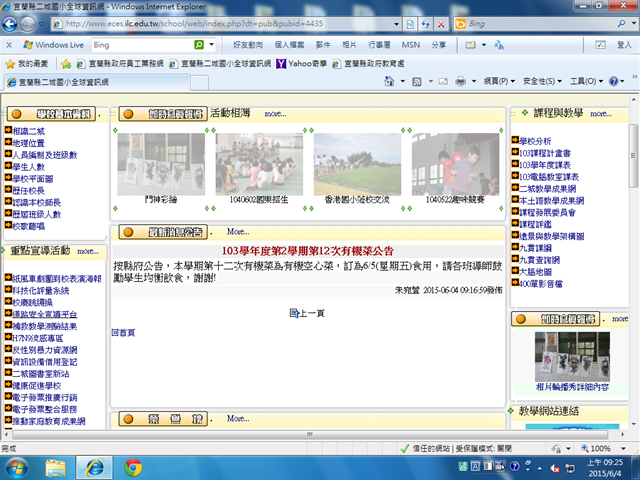Go back with the browser Back arrow
This screenshot has height=480, width=640.
[x=10, y=24]
